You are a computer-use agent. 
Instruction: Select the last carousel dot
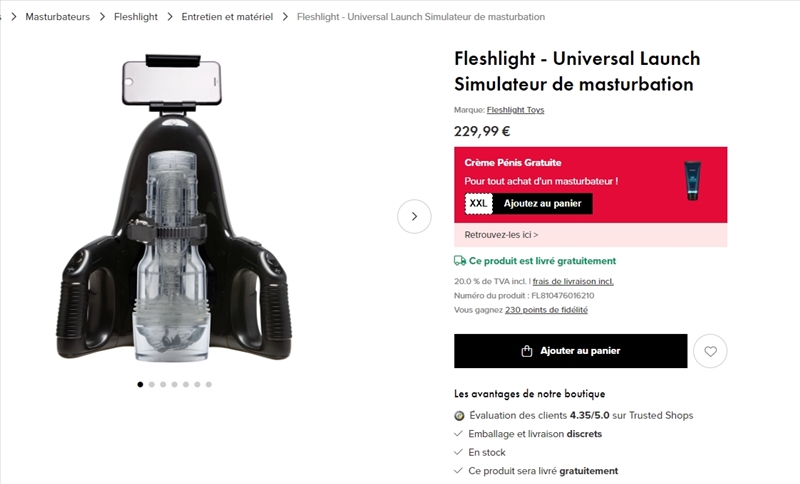(x=209, y=385)
